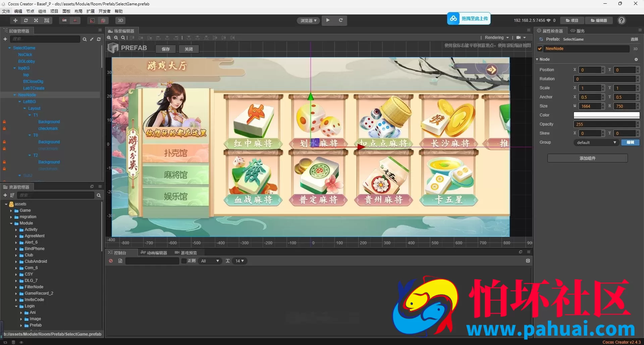This screenshot has height=345, width=644.
Task: Collapse all nodes in hierarchy
Action: pos(92,39)
